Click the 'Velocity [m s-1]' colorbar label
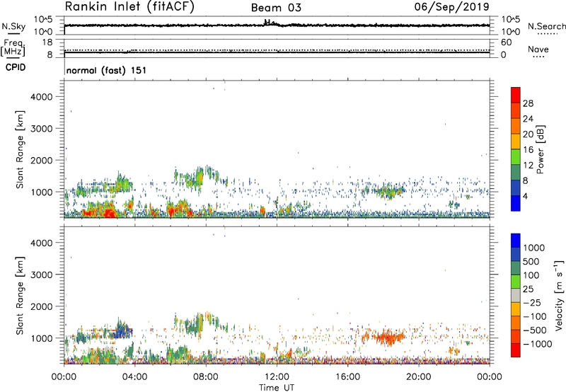This screenshot has height=392, width=566. [x=559, y=294]
